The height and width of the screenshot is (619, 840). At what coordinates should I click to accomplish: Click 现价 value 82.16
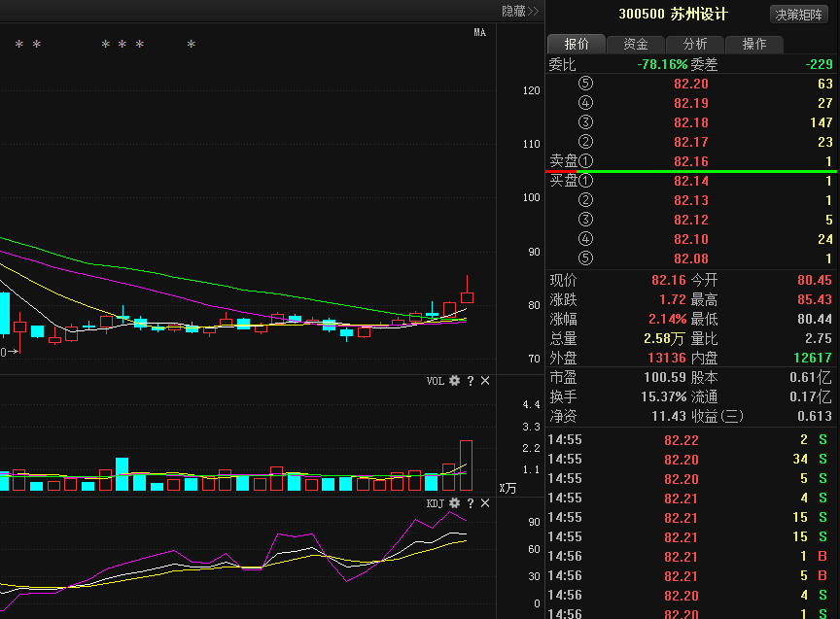tap(669, 280)
